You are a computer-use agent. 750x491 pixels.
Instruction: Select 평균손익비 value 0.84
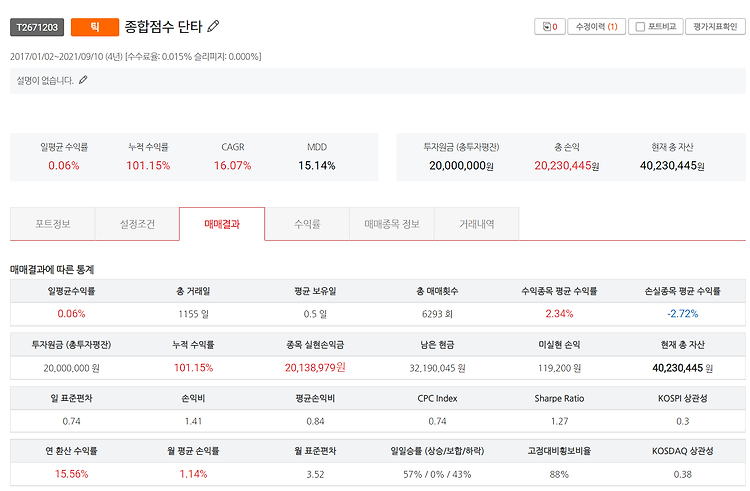pyautogui.click(x=315, y=421)
